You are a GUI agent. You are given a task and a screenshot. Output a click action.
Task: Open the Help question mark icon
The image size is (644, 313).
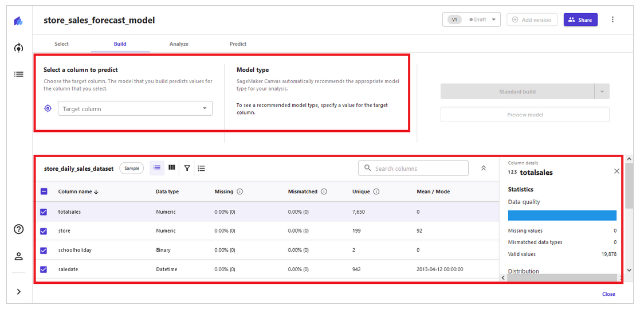[x=18, y=230]
